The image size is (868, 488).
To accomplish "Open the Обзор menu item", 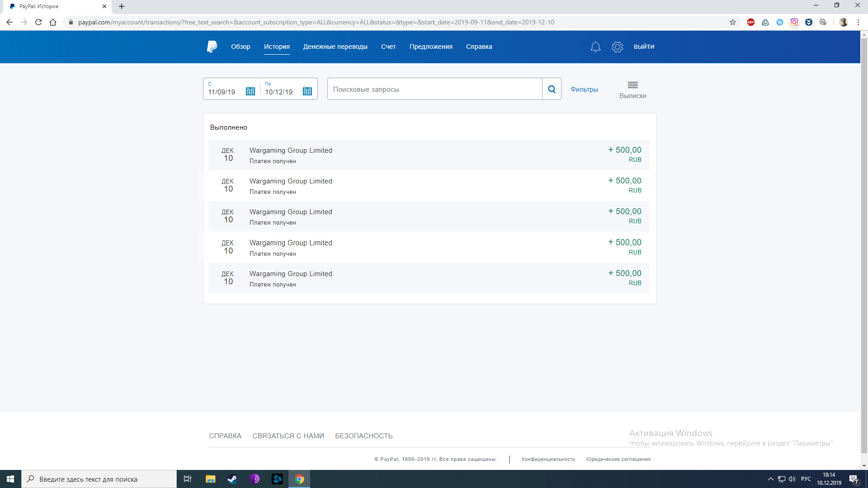I will [241, 47].
